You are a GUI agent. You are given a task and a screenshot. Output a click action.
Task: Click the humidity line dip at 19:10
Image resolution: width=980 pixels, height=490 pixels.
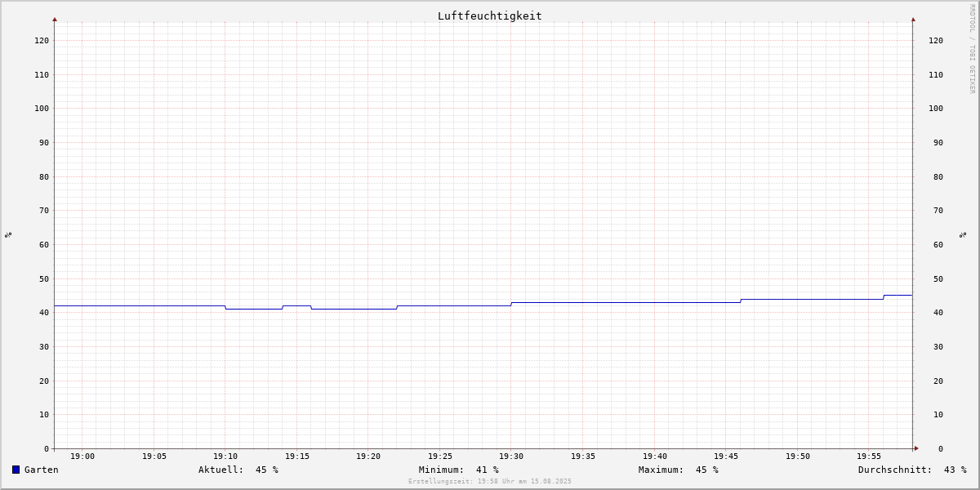pyautogui.click(x=225, y=307)
